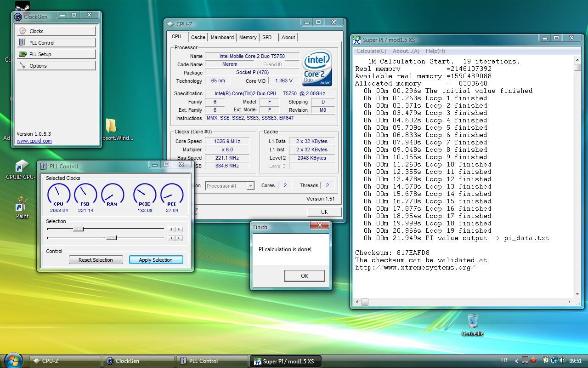Open the Clocks panel in ClockGen

[x=57, y=31]
